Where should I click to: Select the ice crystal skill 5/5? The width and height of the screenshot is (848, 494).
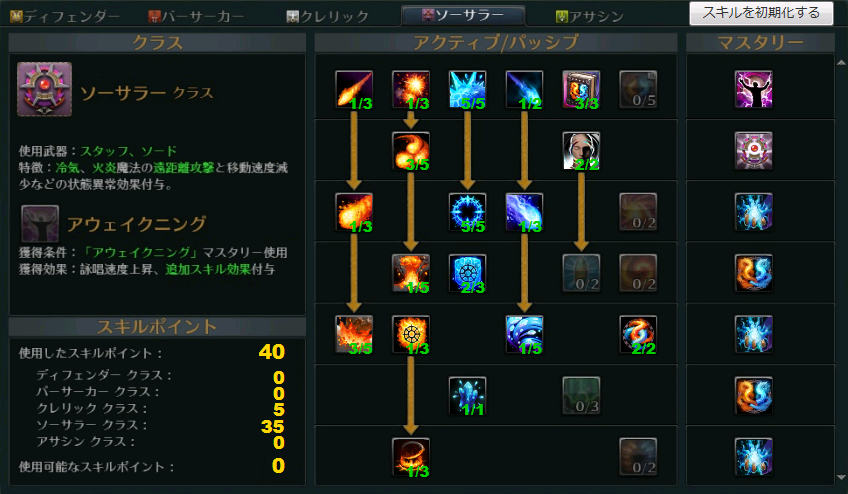(467, 89)
